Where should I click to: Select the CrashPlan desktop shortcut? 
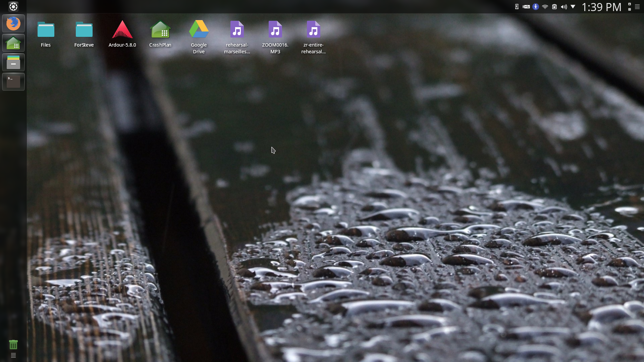[160, 34]
